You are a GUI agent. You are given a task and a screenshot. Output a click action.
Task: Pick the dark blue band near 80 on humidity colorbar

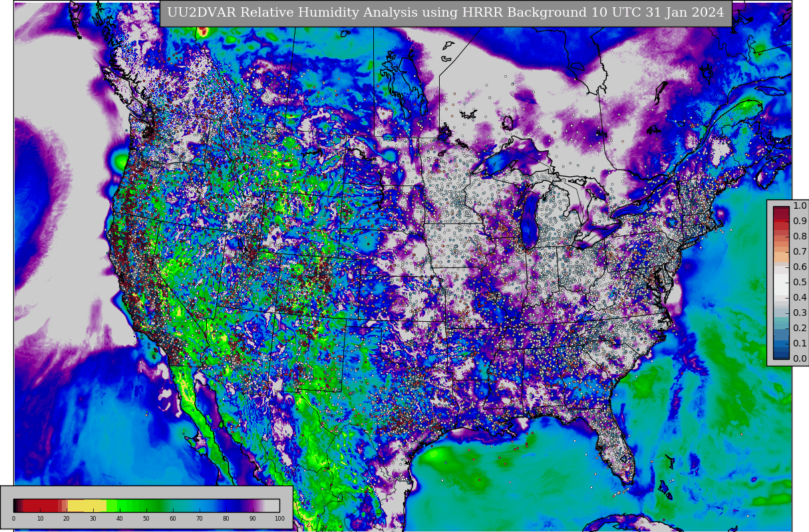click(x=230, y=505)
